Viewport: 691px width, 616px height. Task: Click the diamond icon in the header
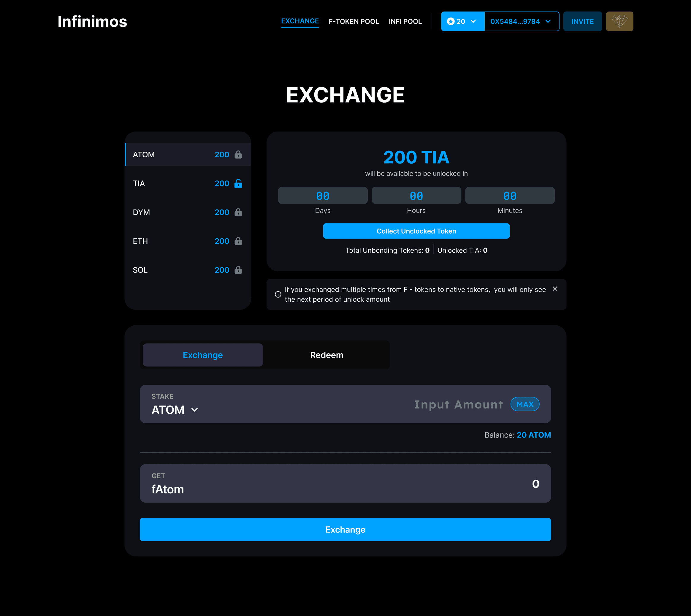pyautogui.click(x=619, y=21)
